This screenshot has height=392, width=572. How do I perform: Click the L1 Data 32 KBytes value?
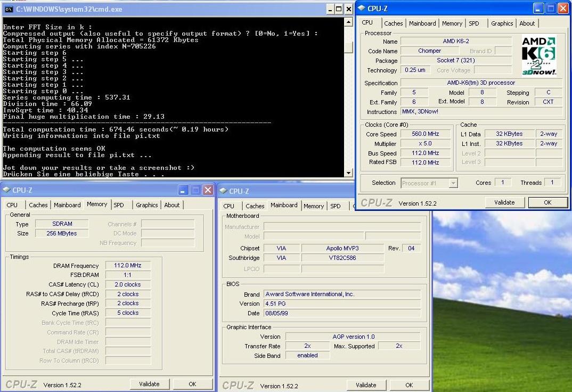509,134
